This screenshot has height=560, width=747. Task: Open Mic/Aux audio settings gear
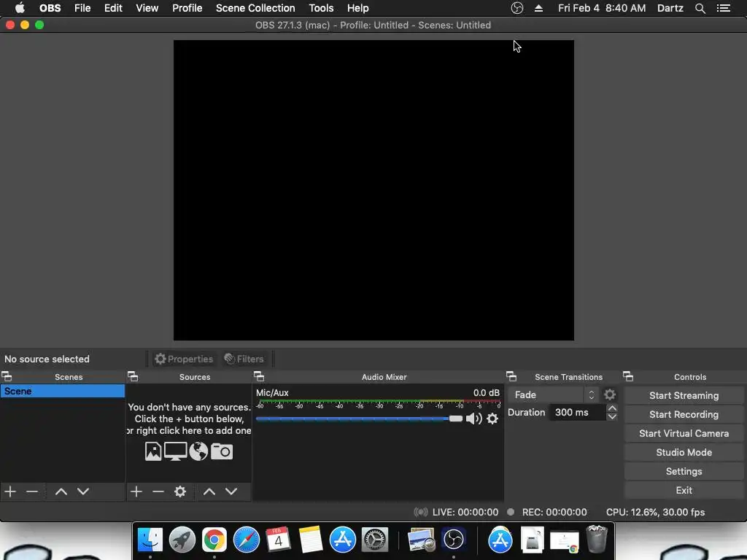click(492, 419)
